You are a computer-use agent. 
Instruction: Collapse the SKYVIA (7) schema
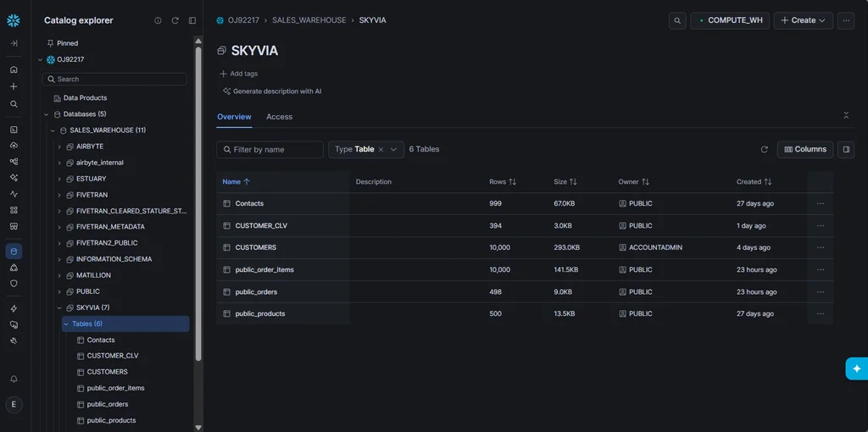(x=59, y=307)
